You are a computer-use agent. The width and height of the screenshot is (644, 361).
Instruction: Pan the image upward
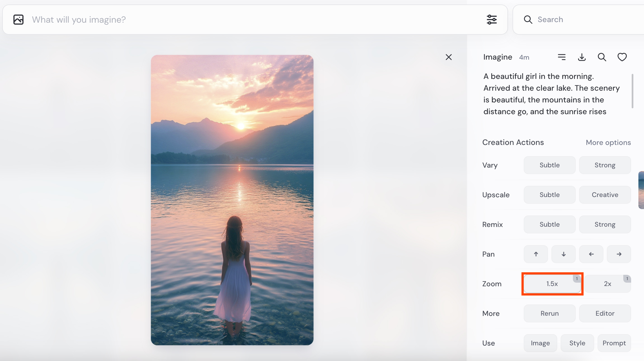coord(536,254)
